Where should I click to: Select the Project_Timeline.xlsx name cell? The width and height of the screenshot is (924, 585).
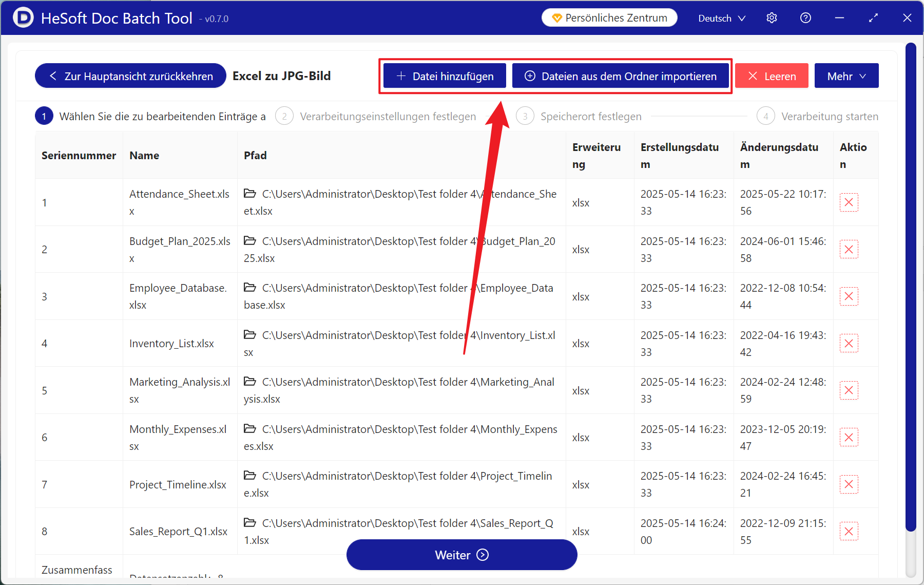coord(180,484)
